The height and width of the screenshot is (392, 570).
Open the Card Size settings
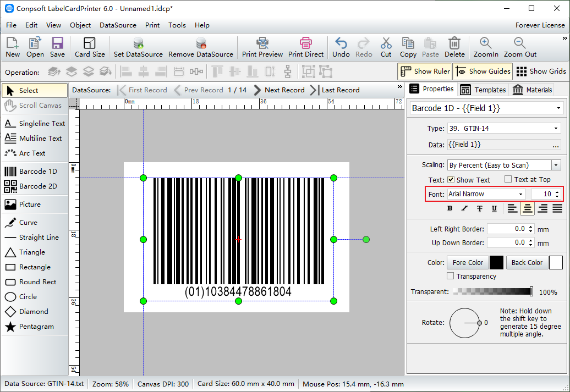point(90,47)
